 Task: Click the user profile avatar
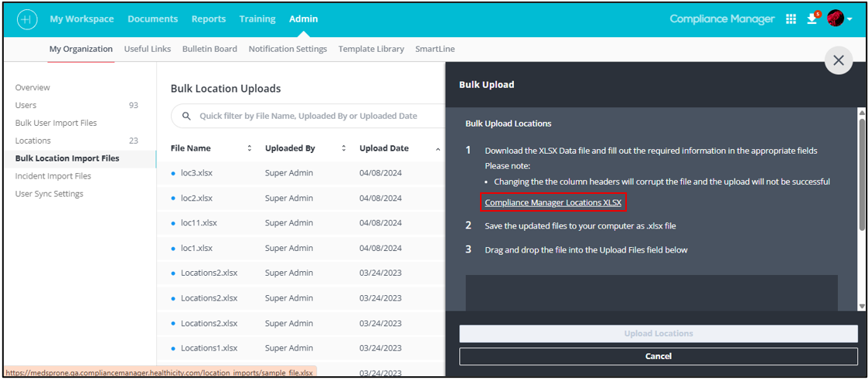[835, 19]
